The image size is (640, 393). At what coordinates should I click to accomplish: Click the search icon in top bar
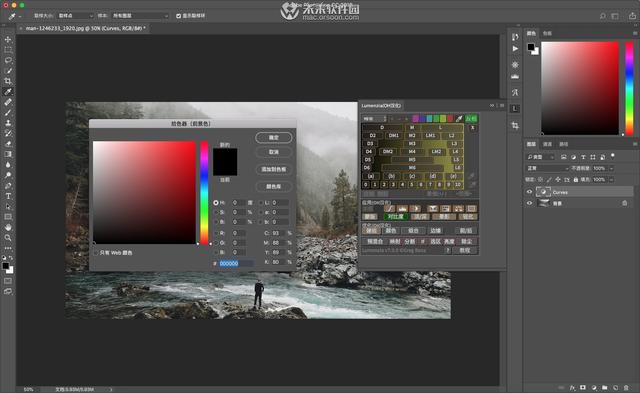(602, 16)
